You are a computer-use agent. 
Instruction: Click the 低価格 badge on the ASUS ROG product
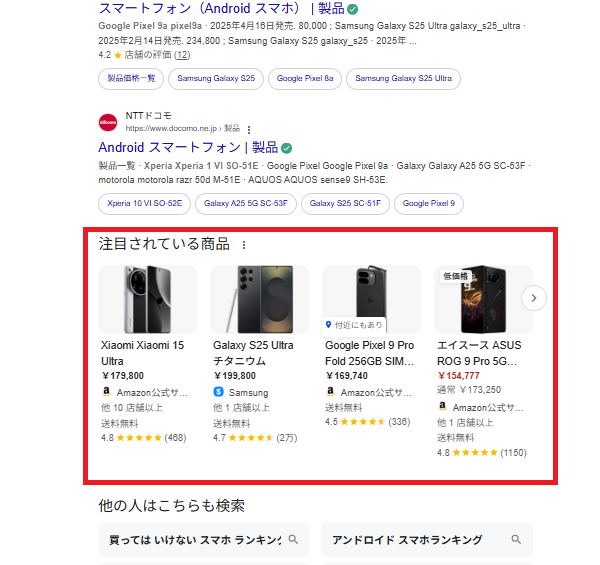tap(455, 276)
